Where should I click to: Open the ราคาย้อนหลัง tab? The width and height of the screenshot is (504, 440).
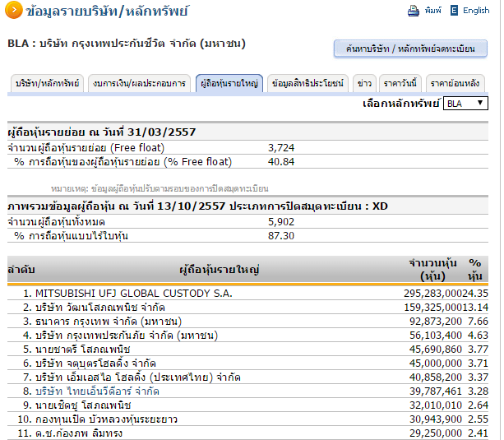point(455,83)
